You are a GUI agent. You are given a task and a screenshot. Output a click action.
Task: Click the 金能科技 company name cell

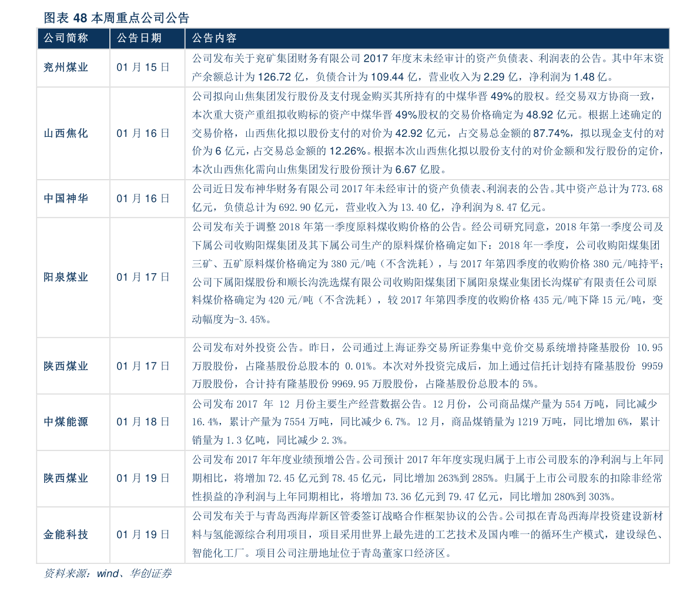point(66,535)
